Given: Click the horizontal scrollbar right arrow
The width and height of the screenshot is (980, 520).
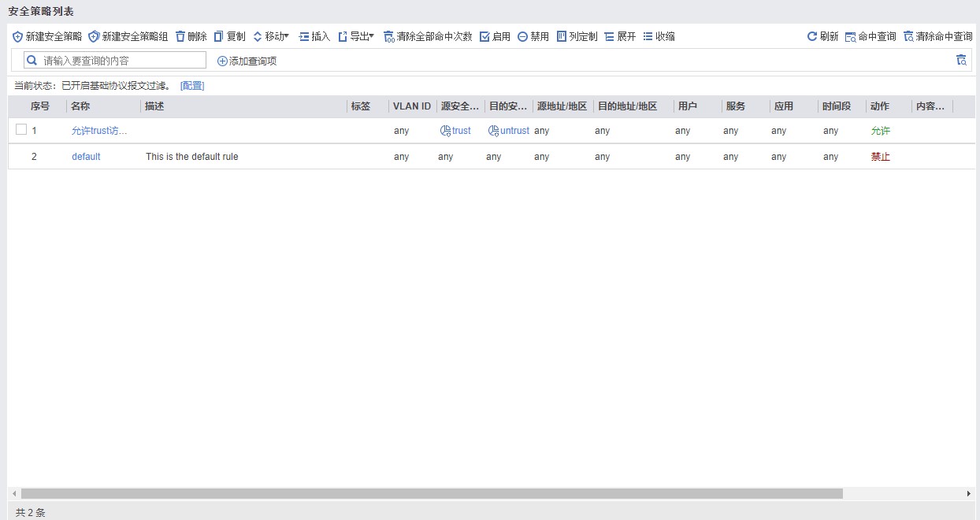Looking at the screenshot, I should (x=968, y=493).
